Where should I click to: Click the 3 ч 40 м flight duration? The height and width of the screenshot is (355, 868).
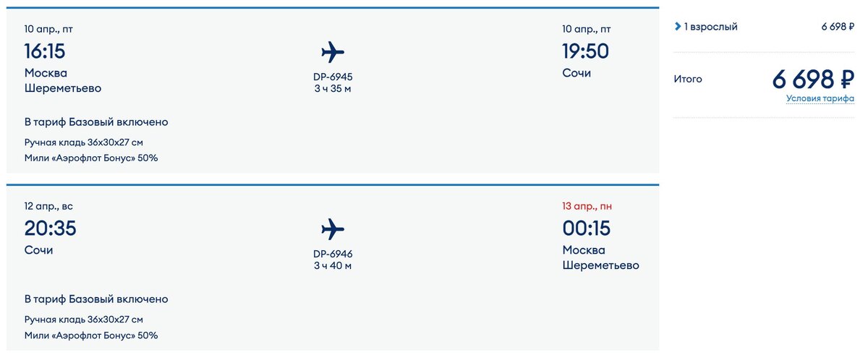coord(333,266)
